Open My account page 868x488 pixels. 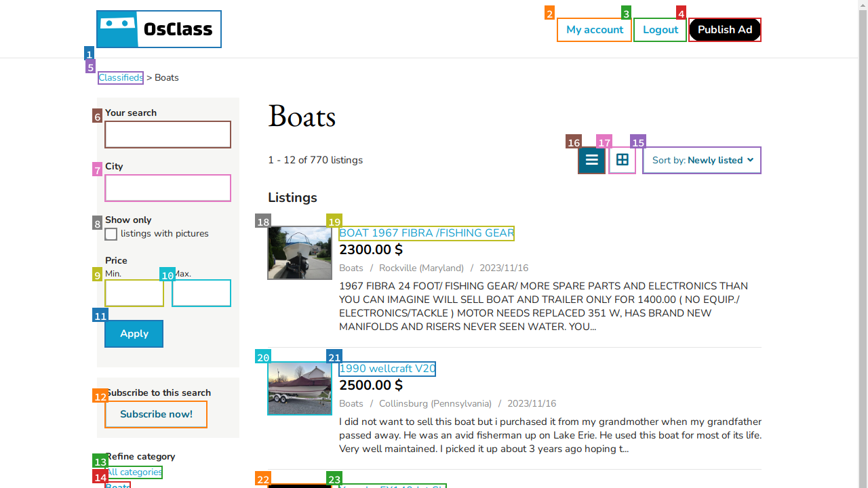coord(594,30)
